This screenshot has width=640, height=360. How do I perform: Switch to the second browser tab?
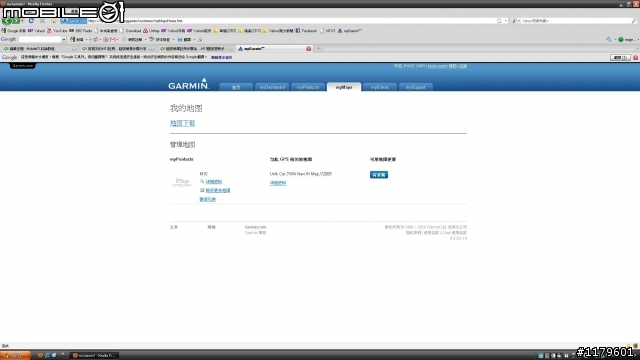(x=118, y=49)
